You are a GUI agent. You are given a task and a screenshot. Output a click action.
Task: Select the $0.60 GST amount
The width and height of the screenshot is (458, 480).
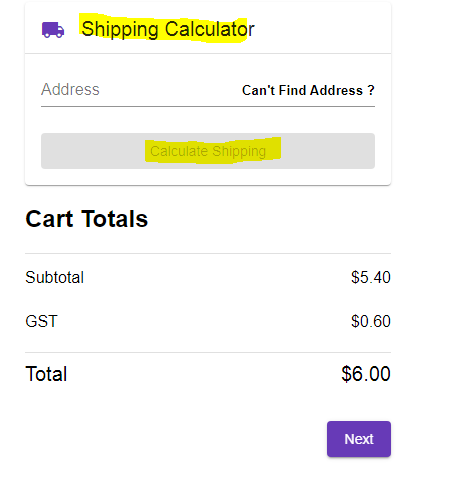[x=371, y=321]
